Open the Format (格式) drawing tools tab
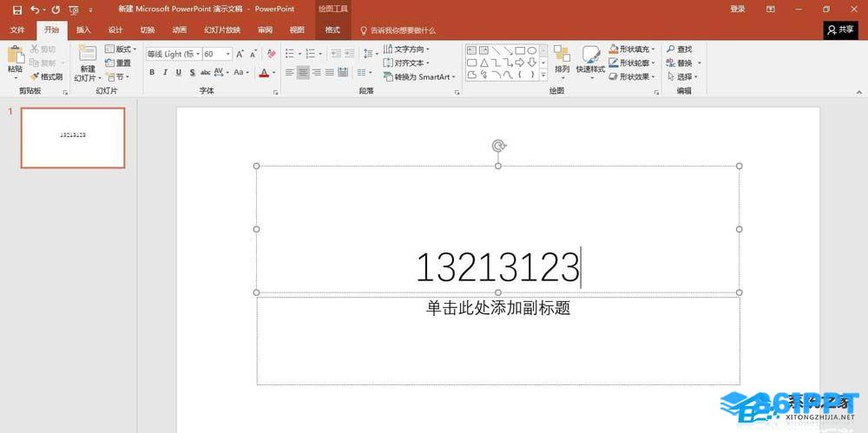Screen dimensions: 868x433 pos(332,30)
